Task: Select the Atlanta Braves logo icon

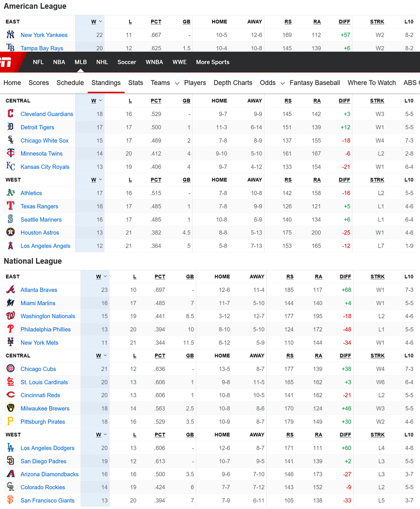Action: [11, 290]
